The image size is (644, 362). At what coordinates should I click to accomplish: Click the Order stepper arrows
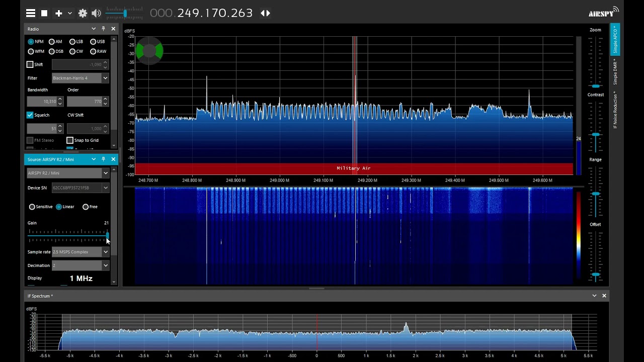pos(106,102)
